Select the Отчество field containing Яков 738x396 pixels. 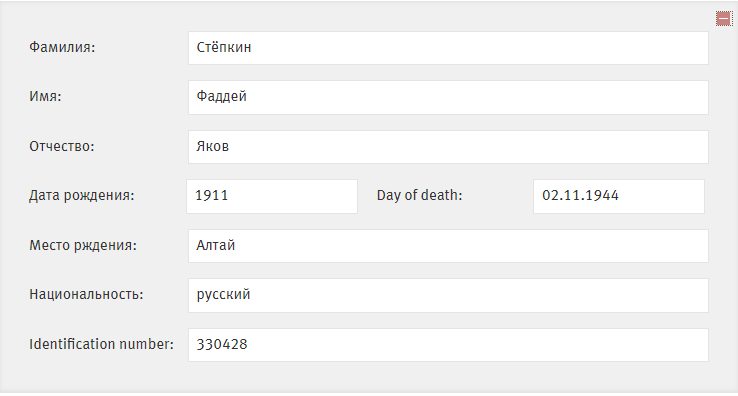click(448, 147)
